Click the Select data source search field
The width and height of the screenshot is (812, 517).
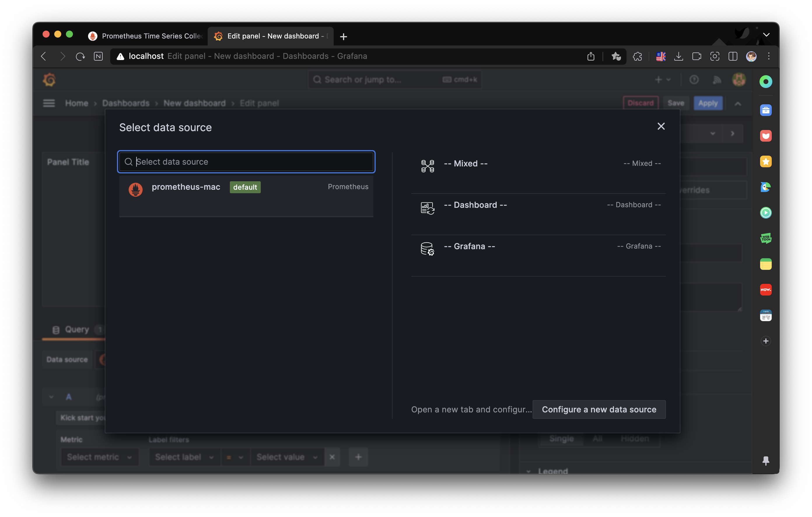[250, 162]
